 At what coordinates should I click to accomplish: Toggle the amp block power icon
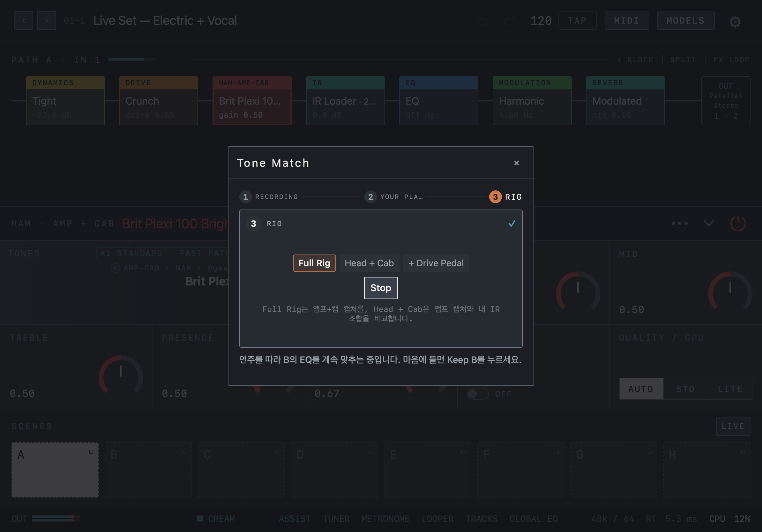[x=738, y=224]
